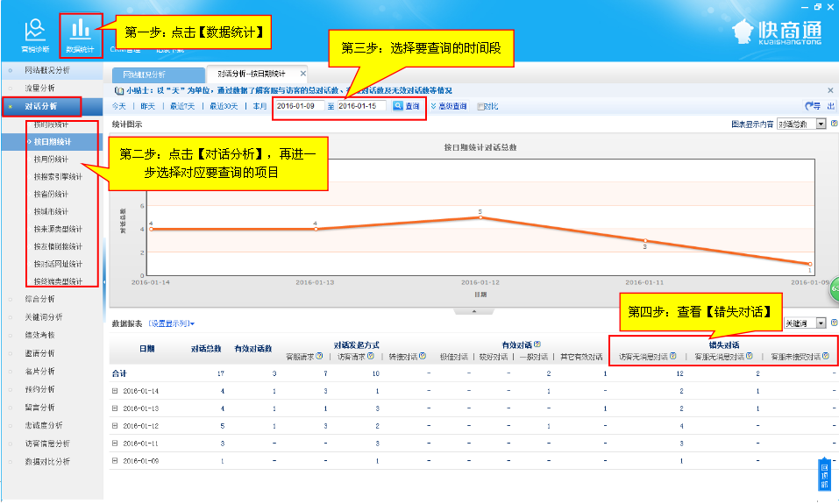
Task: Click the start date field 2016-01-09
Action: click(298, 106)
